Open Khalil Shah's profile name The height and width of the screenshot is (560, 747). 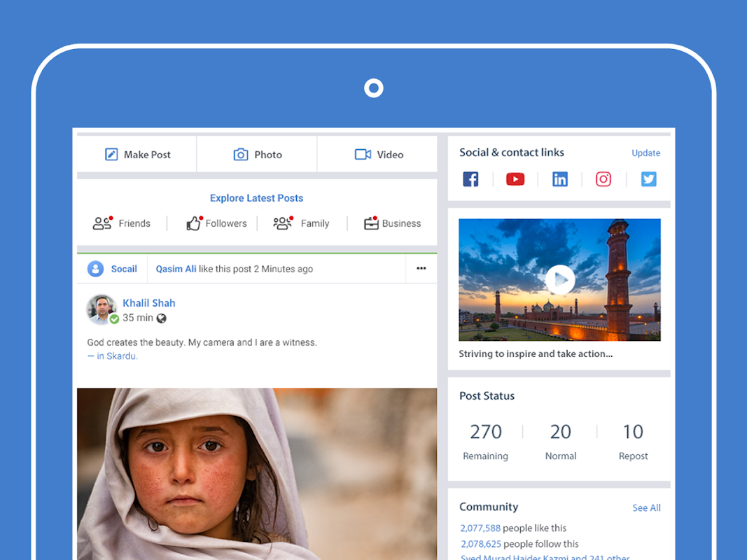pyautogui.click(x=148, y=303)
